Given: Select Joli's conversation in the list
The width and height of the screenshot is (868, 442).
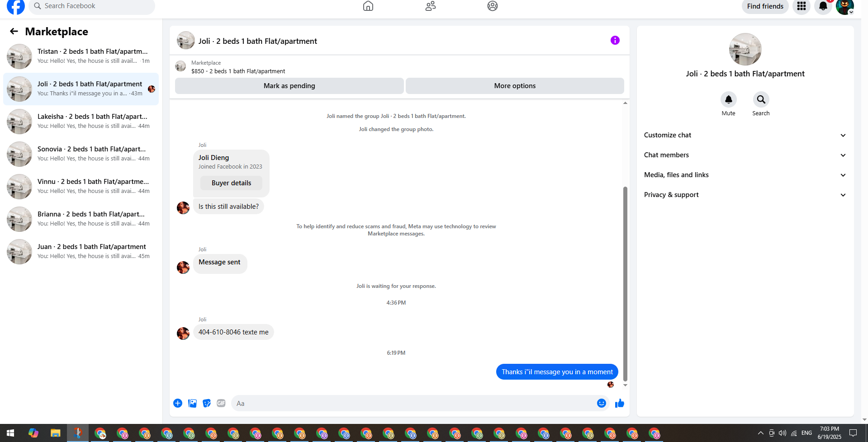Looking at the screenshot, I should 81,89.
